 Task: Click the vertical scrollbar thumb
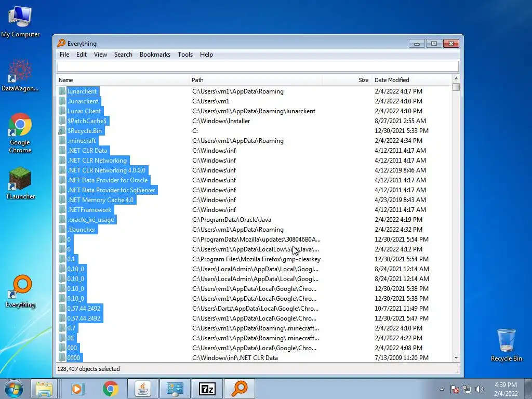click(x=456, y=87)
